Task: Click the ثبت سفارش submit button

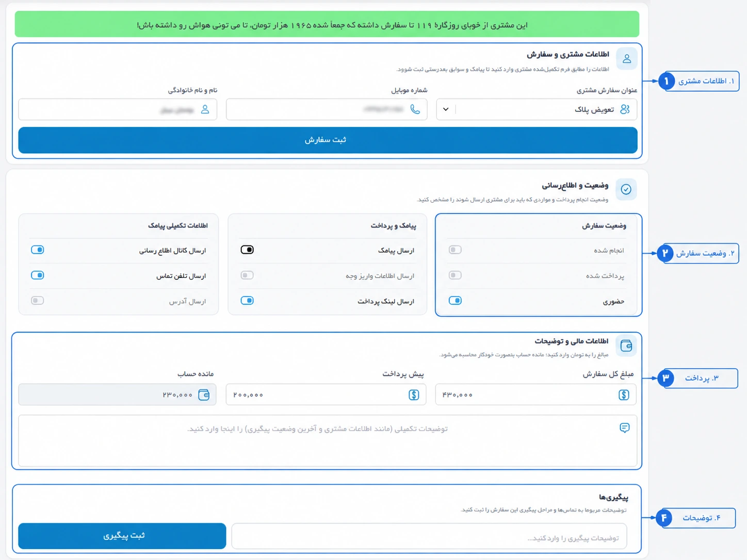Action: pyautogui.click(x=328, y=140)
